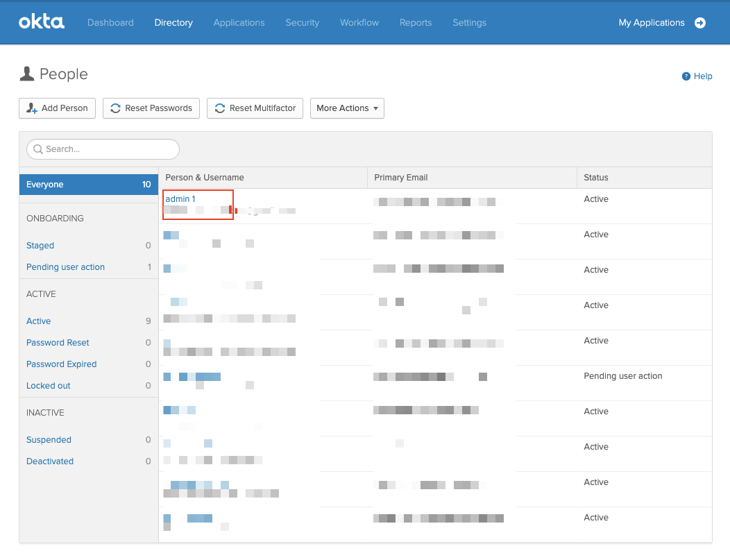Open the admin 1 user profile
This screenshot has height=560, width=730.
coord(180,199)
